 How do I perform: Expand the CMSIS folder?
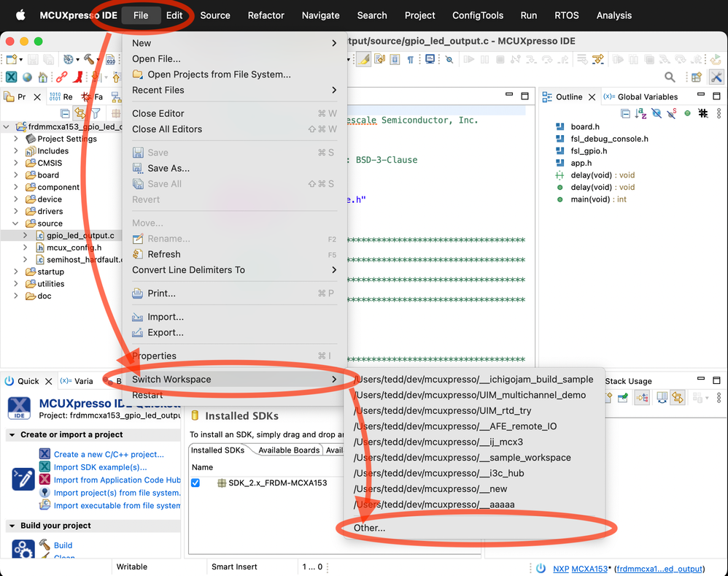pos(16,163)
